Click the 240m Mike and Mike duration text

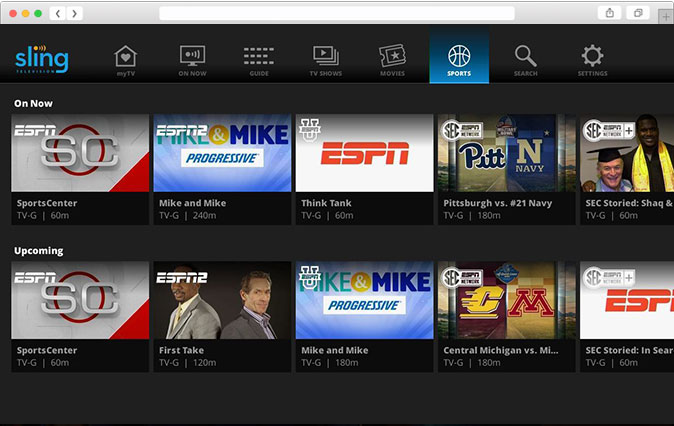204,215
